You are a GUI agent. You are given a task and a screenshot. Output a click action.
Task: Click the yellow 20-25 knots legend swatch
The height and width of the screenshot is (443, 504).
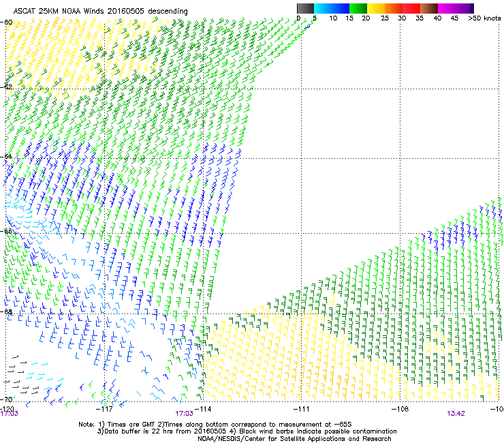click(376, 8)
